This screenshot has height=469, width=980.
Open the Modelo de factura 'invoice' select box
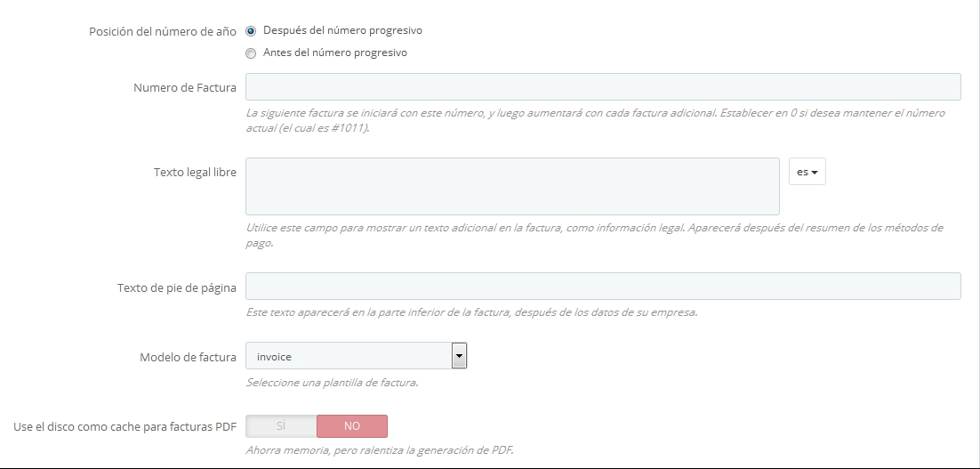[x=349, y=357]
